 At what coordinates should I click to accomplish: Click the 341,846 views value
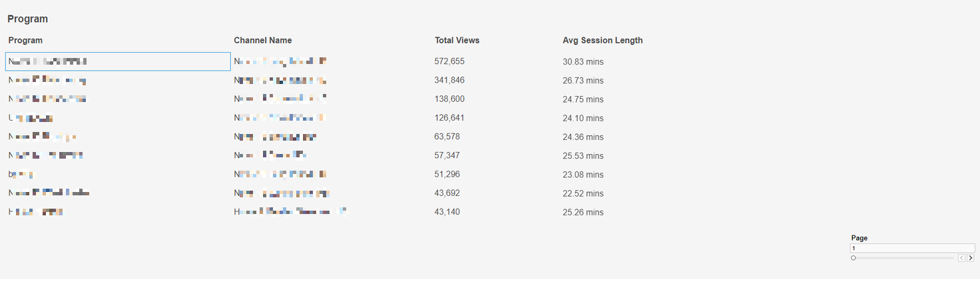pyautogui.click(x=449, y=80)
